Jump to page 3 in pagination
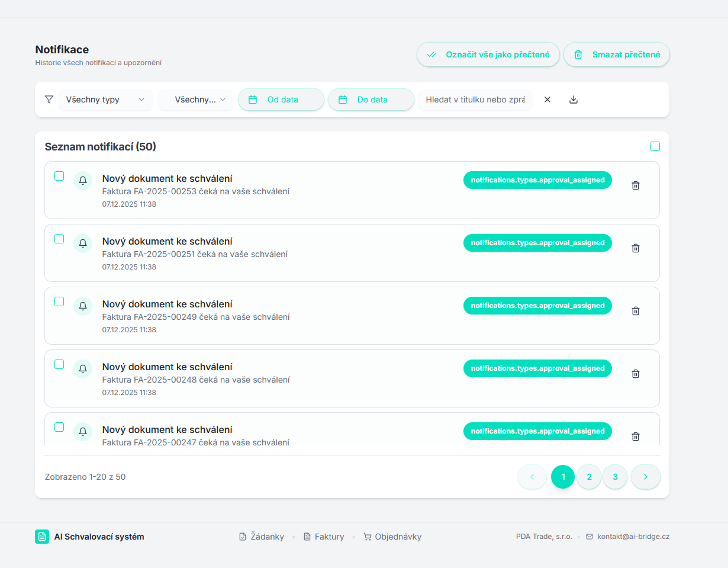The height and width of the screenshot is (568, 728). click(x=615, y=477)
